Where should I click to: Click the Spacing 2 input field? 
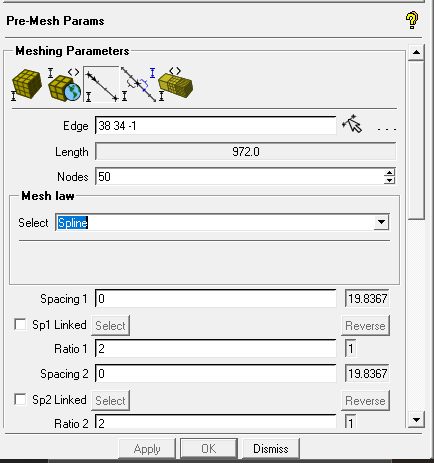tap(216, 374)
